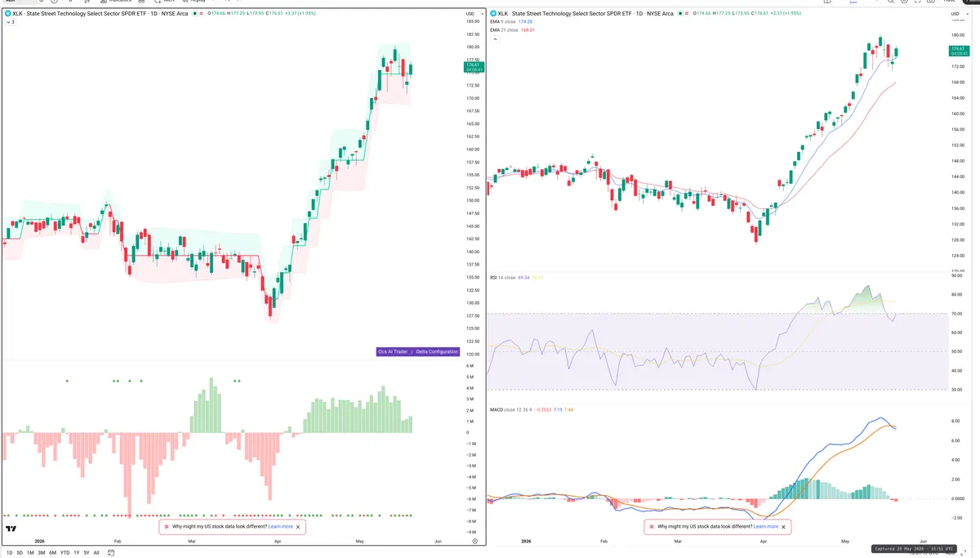Select the 3M date range
Screen dimensions: 980x558
tap(42, 553)
